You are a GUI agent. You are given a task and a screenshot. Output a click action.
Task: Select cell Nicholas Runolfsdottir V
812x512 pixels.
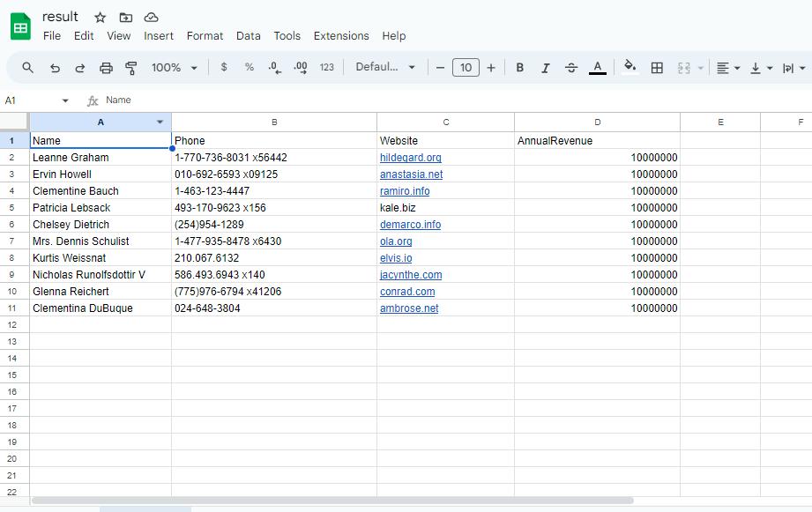(x=101, y=275)
